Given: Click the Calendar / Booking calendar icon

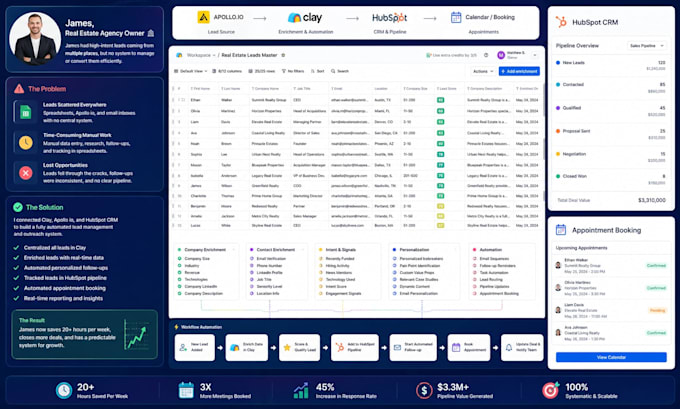Looking at the screenshot, I should point(456,17).
